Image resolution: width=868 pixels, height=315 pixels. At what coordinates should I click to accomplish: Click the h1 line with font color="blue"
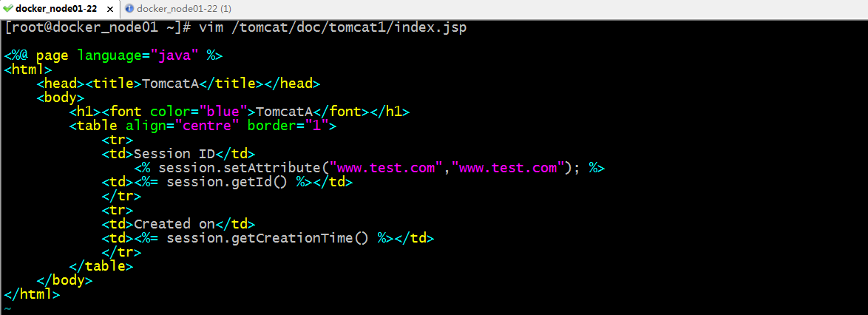240,112
